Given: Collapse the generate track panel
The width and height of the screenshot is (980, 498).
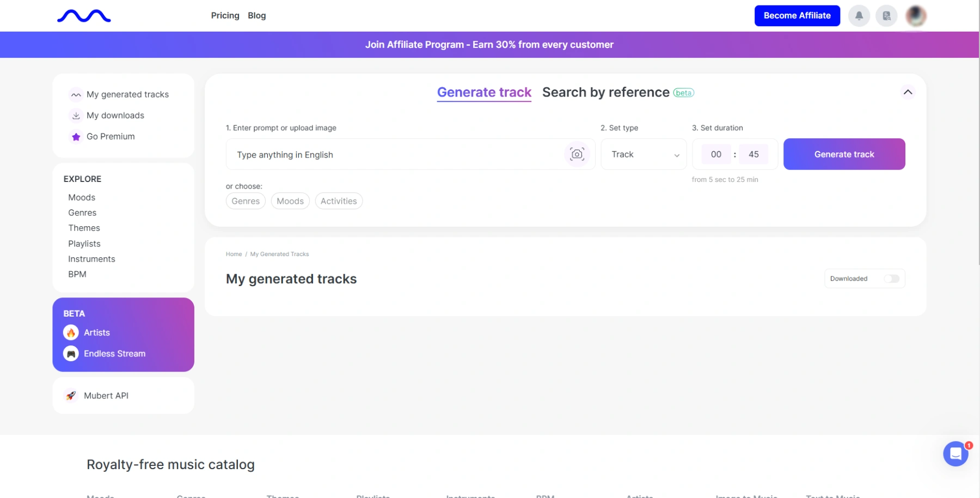Looking at the screenshot, I should tap(908, 92).
